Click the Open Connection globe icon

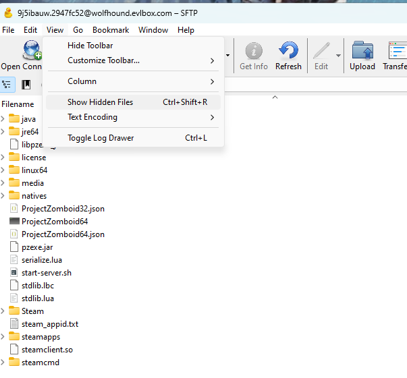(32, 50)
